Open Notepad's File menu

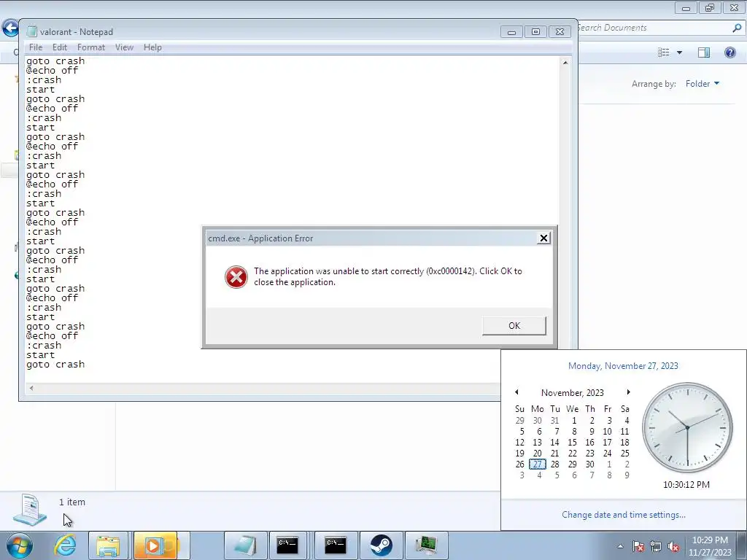pyautogui.click(x=36, y=47)
